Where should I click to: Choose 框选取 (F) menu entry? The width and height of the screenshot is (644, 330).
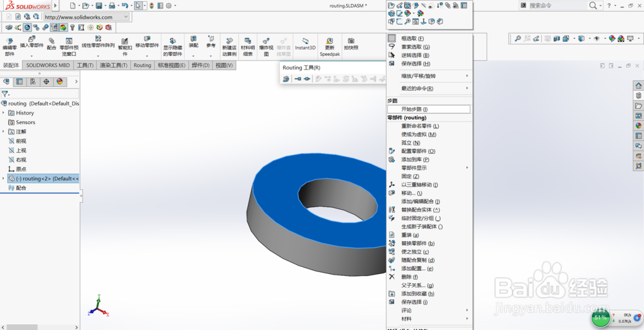[x=430, y=38]
